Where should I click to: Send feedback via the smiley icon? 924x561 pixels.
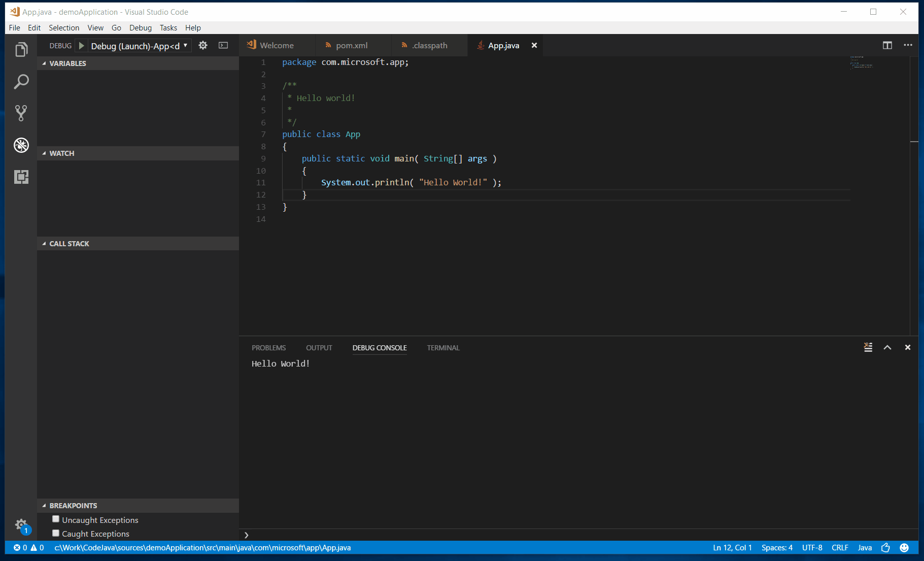[904, 548]
